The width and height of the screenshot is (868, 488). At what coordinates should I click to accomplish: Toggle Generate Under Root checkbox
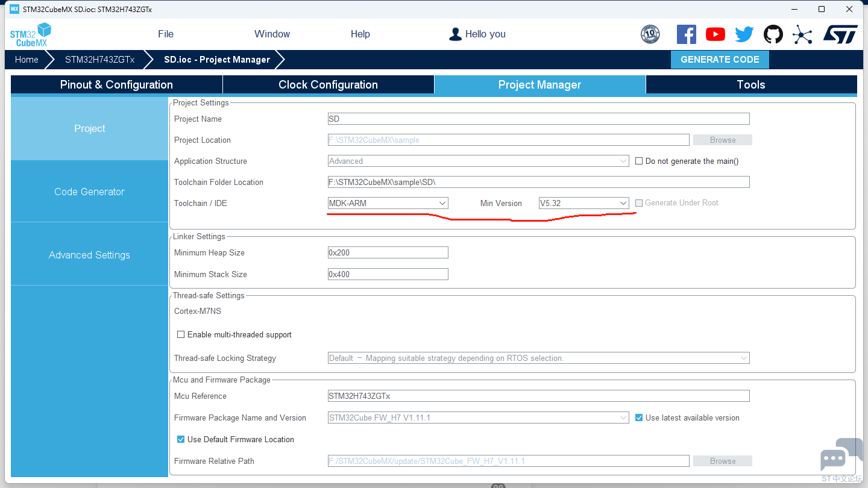point(640,203)
